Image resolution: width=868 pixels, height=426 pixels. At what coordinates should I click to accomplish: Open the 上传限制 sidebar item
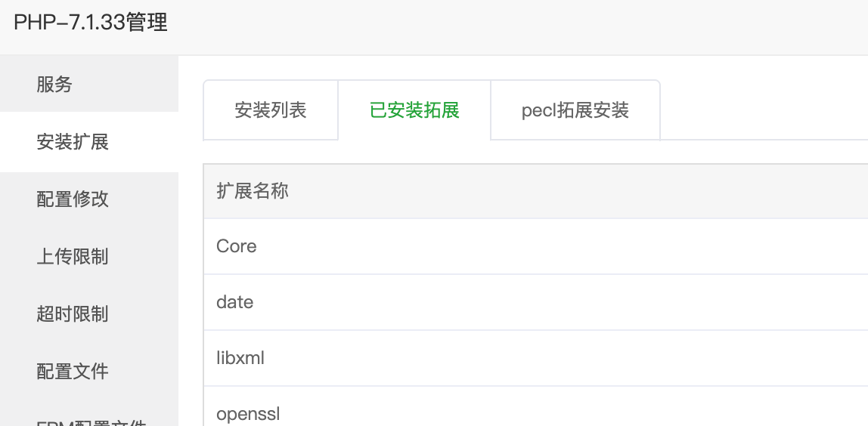[x=73, y=257]
